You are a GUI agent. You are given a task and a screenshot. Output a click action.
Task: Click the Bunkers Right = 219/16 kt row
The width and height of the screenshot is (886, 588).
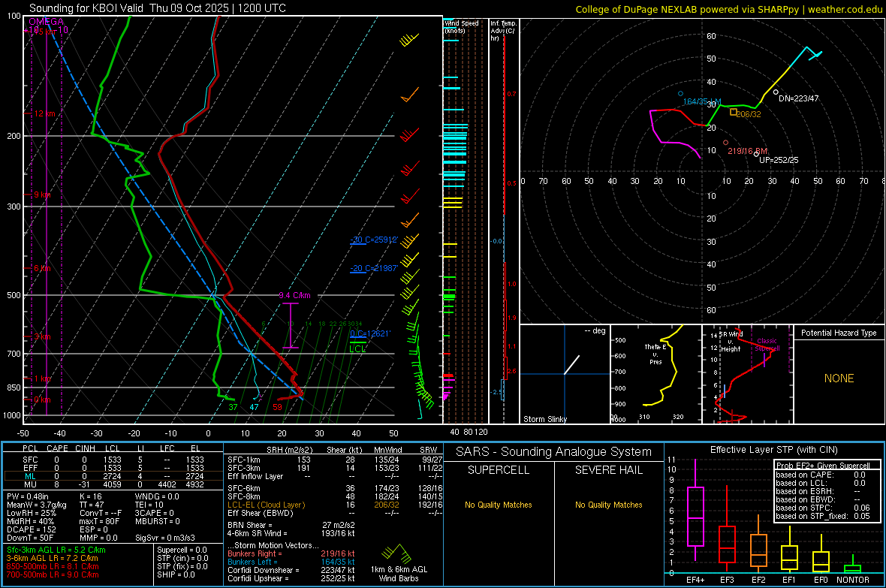pos(291,553)
